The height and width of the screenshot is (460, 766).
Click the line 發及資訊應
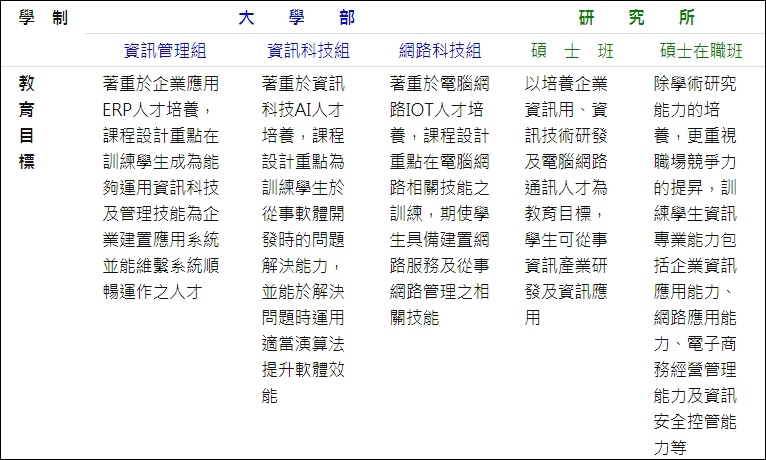pos(566,292)
